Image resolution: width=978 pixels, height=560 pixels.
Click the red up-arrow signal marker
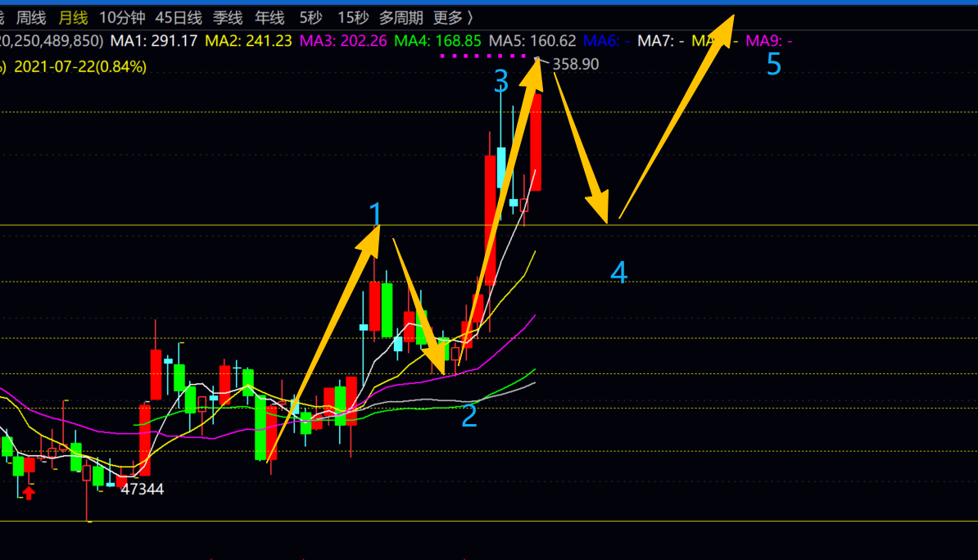[29, 492]
